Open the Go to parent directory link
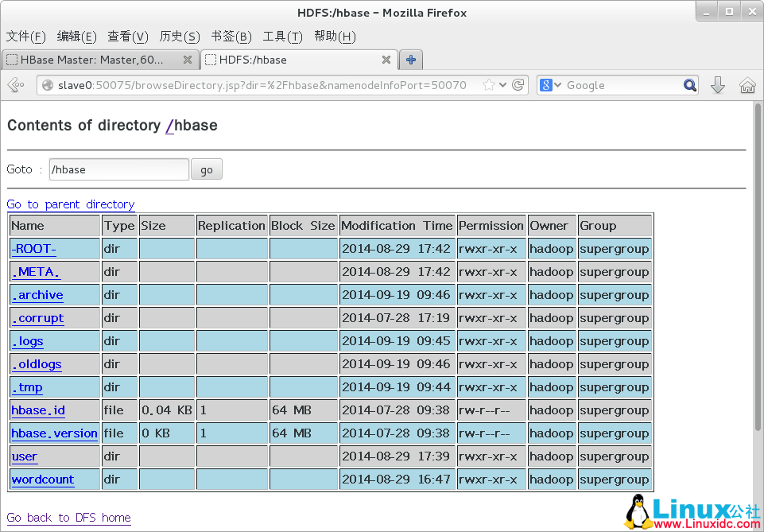 point(71,204)
